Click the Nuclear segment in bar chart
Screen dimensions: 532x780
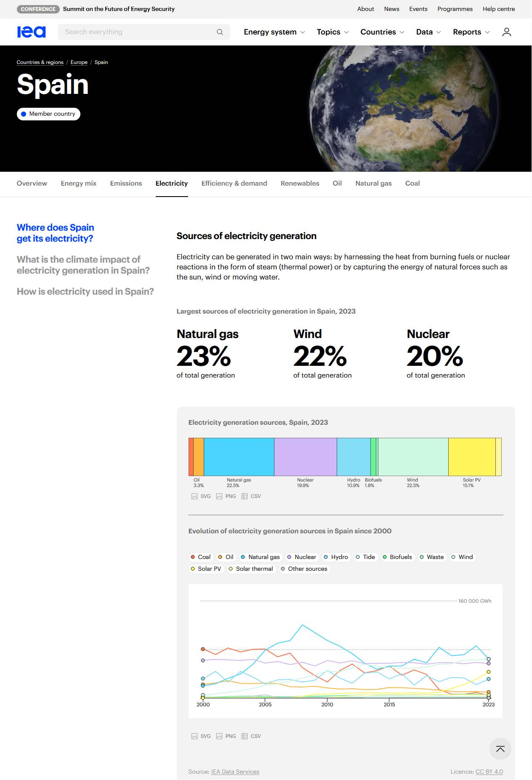[306, 457]
